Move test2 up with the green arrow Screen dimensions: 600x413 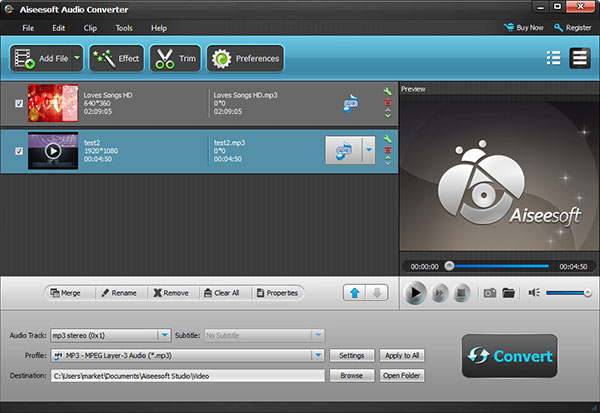pyautogui.click(x=387, y=157)
